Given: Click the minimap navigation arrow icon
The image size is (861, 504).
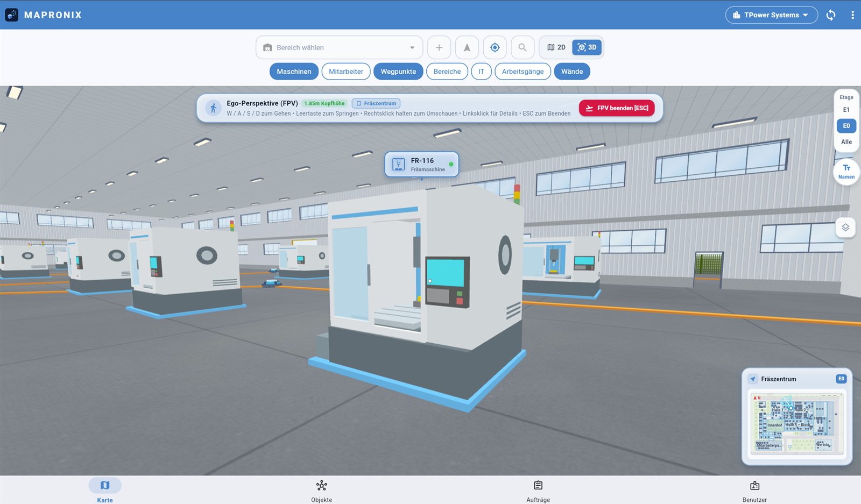Looking at the screenshot, I should (753, 379).
